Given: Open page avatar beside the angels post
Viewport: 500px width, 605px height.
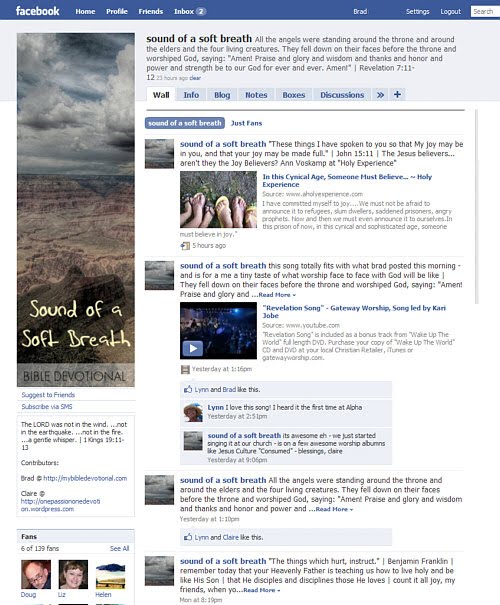Looking at the screenshot, I should coord(159,490).
